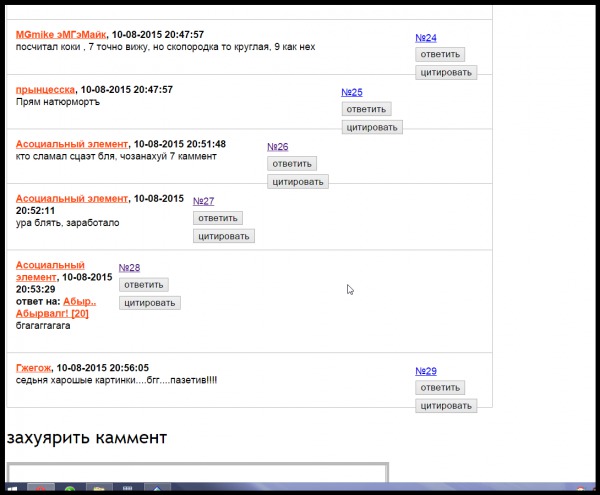600x495 pixels.
Task: Focus the comment text box below захуярить каммент
Action: point(197,473)
